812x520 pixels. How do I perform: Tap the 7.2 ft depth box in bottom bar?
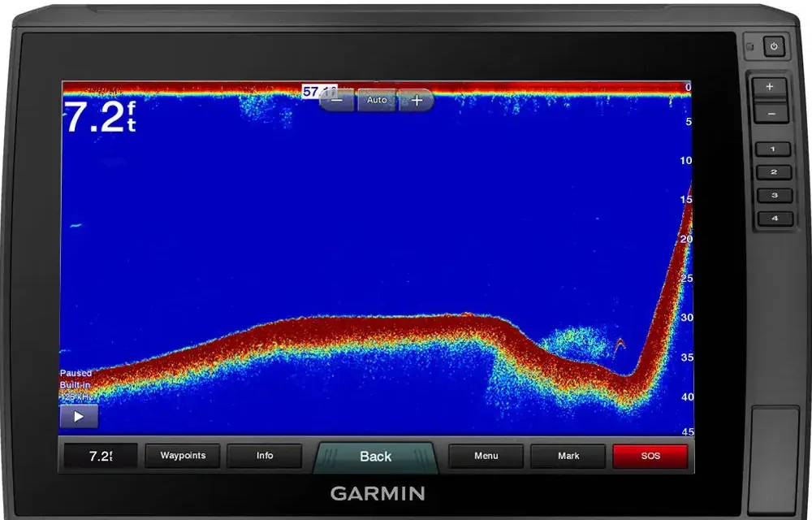pyautogui.click(x=101, y=457)
